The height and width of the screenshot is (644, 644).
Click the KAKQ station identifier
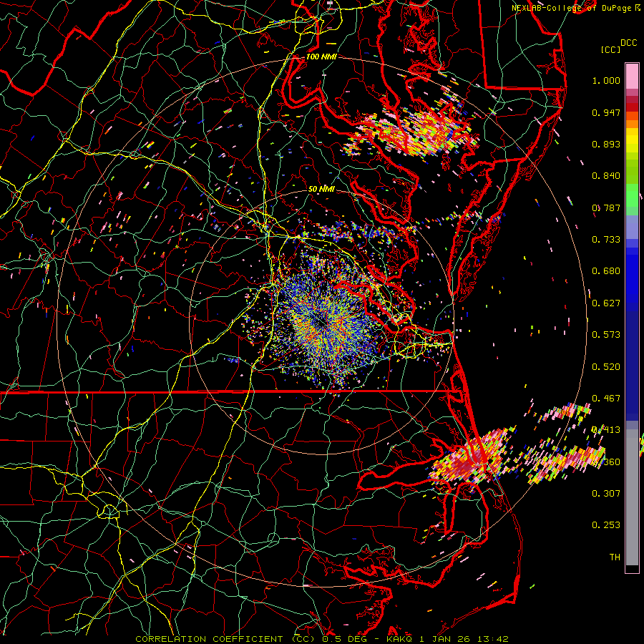click(401, 639)
